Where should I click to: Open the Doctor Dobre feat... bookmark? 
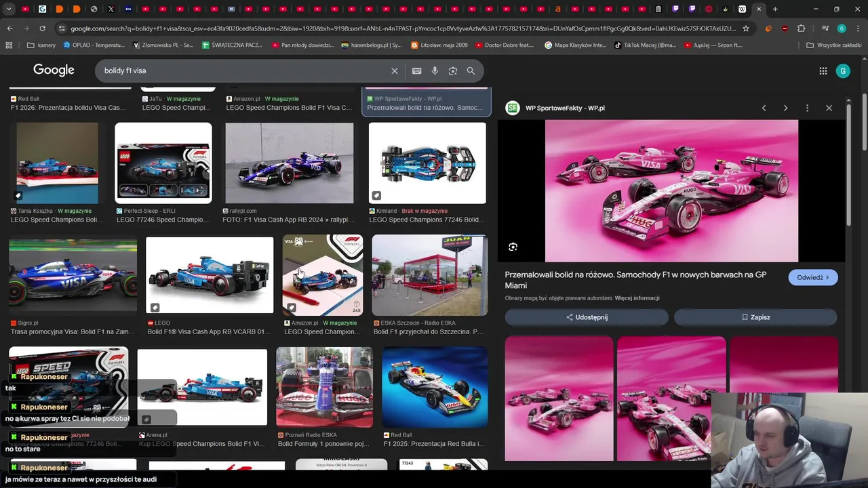pyautogui.click(x=505, y=45)
